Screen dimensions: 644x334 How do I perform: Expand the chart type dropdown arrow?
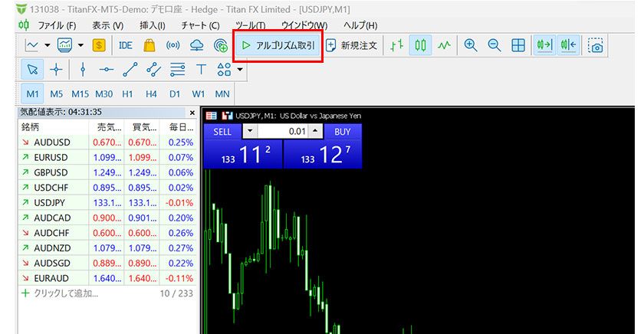coord(48,45)
